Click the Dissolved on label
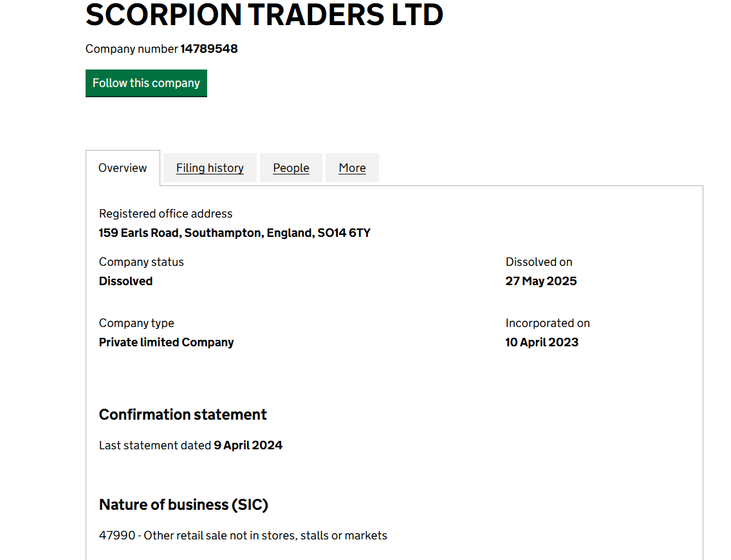Image resolution: width=731 pixels, height=560 pixels. 539,262
